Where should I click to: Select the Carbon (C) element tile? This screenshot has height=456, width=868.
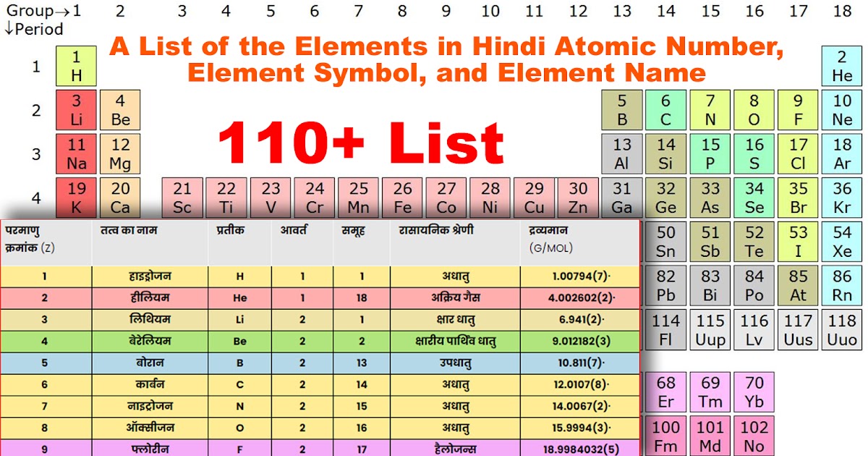coord(666,109)
